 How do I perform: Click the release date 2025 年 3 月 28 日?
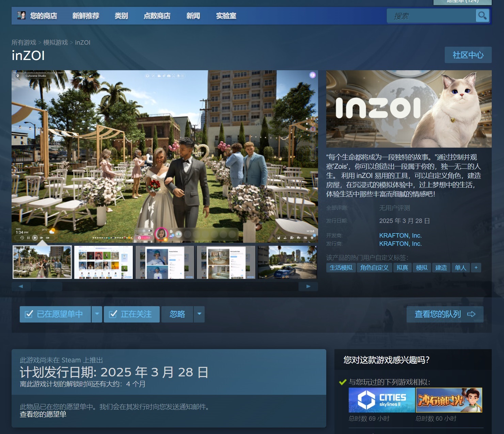405,221
